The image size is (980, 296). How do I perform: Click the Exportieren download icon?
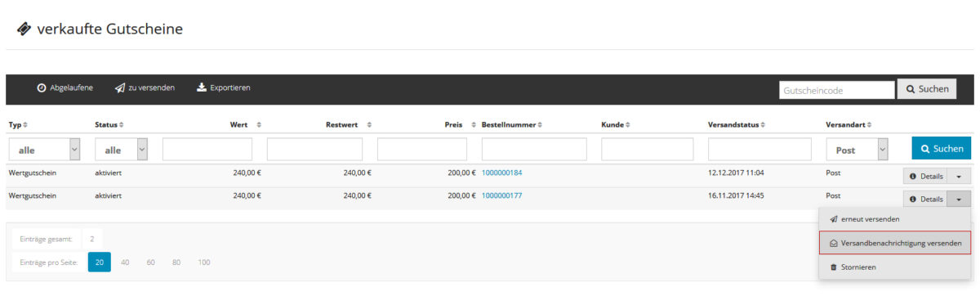(202, 87)
